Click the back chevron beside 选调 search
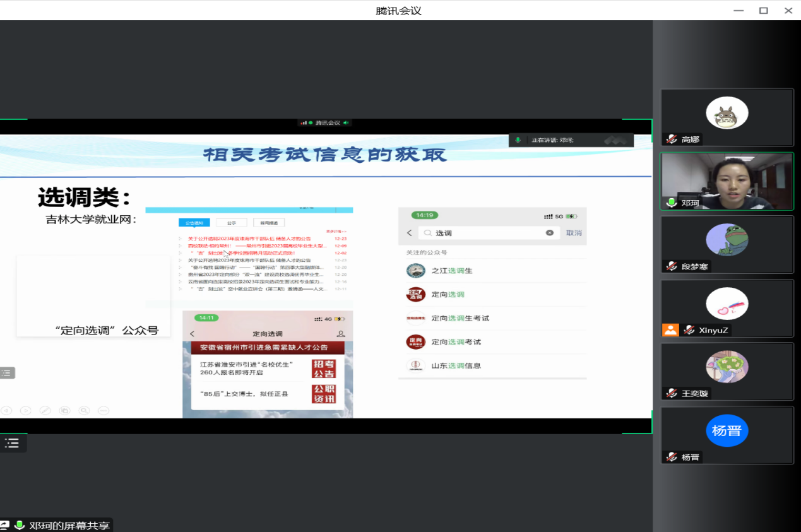The height and width of the screenshot is (532, 801). [409, 233]
